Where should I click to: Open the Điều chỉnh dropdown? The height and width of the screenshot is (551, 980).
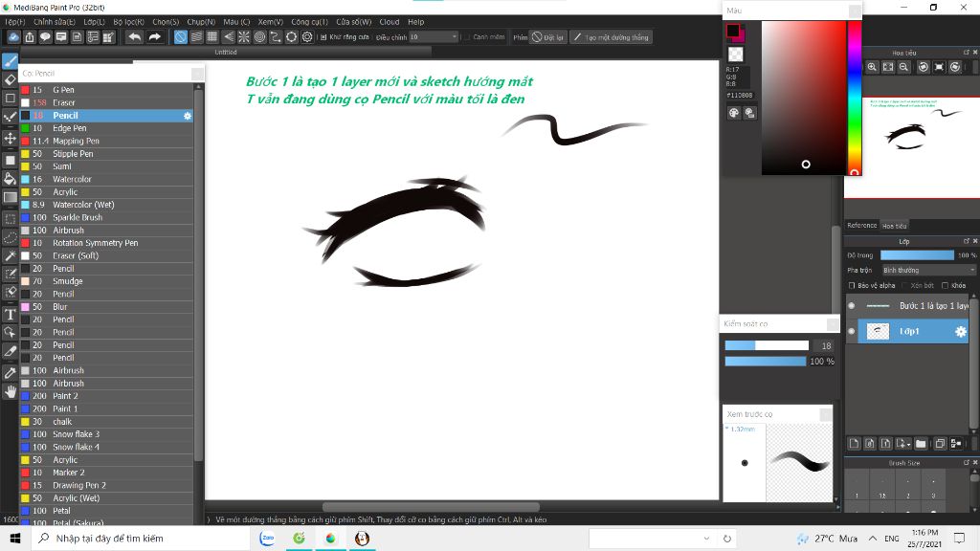click(x=434, y=37)
